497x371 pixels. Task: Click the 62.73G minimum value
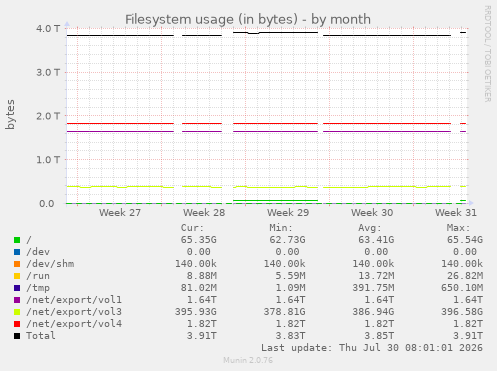(287, 240)
